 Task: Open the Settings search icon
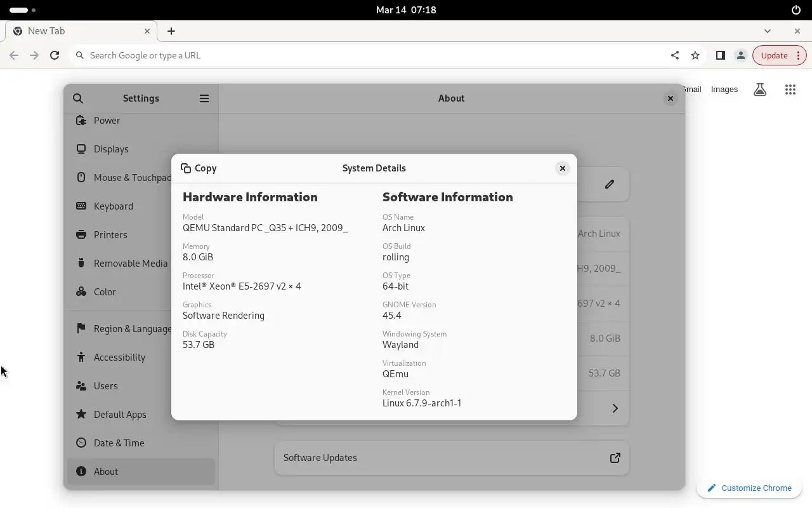pos(78,98)
